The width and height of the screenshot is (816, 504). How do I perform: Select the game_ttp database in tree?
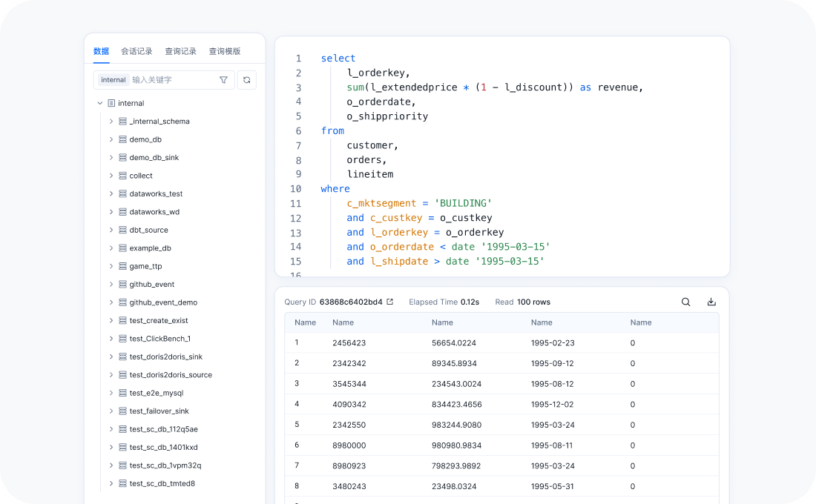pyautogui.click(x=145, y=266)
